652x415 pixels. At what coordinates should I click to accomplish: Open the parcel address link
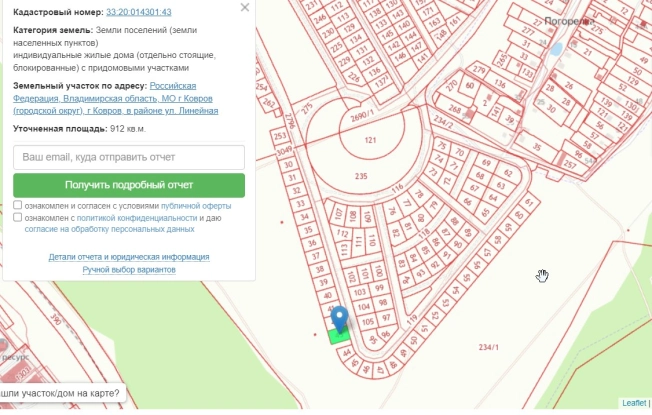click(115, 99)
